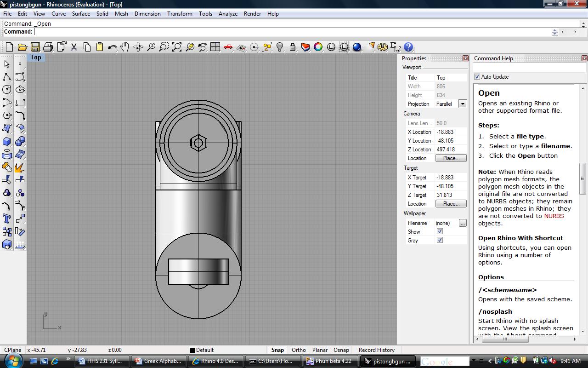The image size is (588, 368).
Task: Choose the Box solid tool
Action: point(7,141)
